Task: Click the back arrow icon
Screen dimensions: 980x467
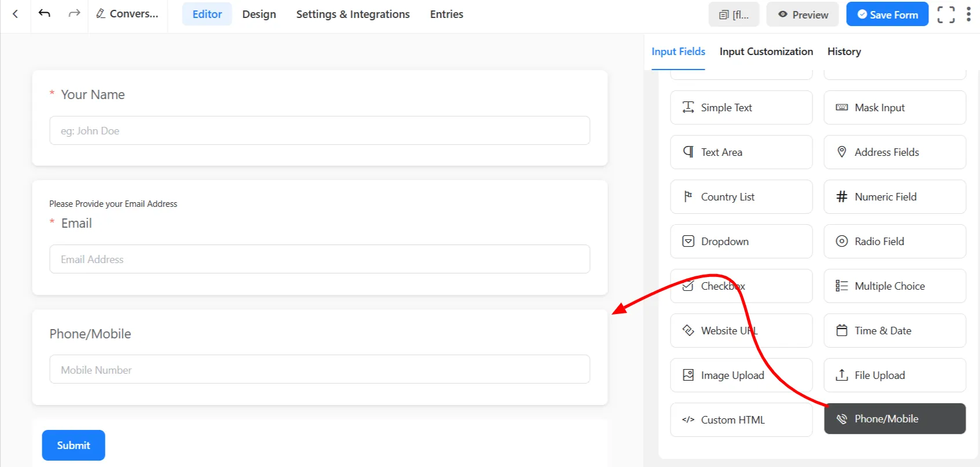Action: click(x=16, y=14)
